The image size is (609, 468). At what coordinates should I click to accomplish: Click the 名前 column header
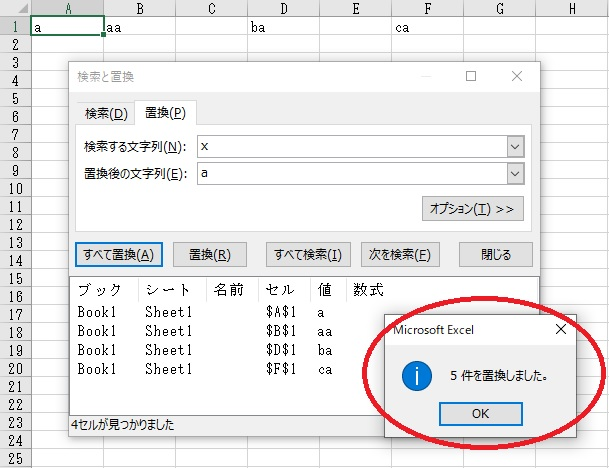(x=232, y=290)
